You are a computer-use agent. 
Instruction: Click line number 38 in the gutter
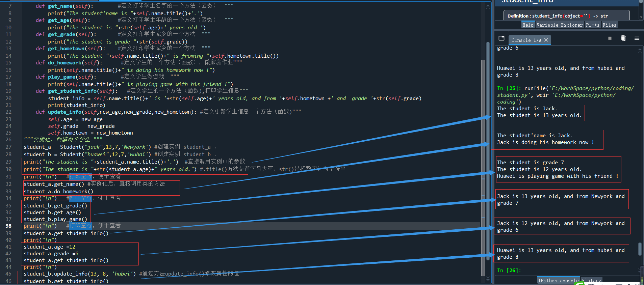[8, 226]
